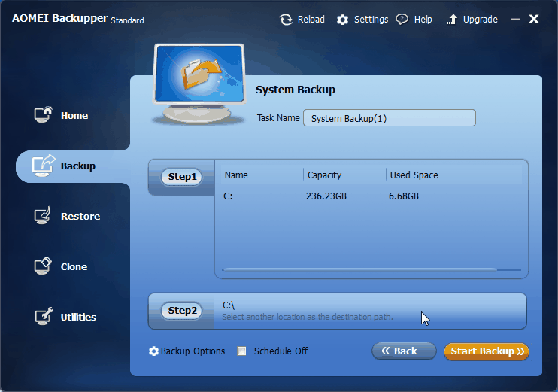Open the Utilities wrench icon
Viewport: 558px width, 392px height.
tap(44, 316)
